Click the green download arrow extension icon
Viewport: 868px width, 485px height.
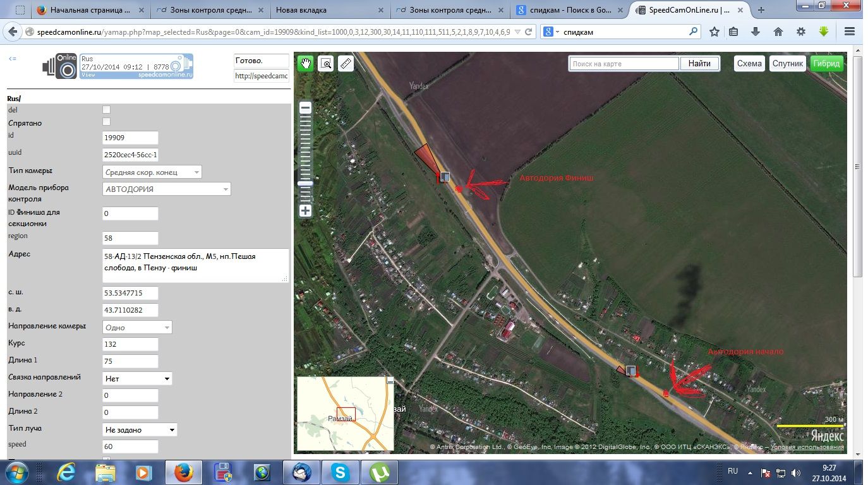[824, 31]
